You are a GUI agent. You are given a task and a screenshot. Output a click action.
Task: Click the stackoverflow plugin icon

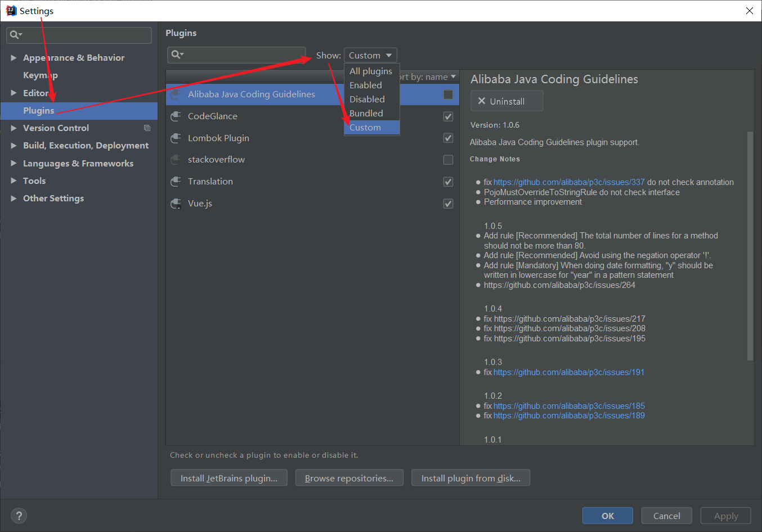click(x=176, y=160)
